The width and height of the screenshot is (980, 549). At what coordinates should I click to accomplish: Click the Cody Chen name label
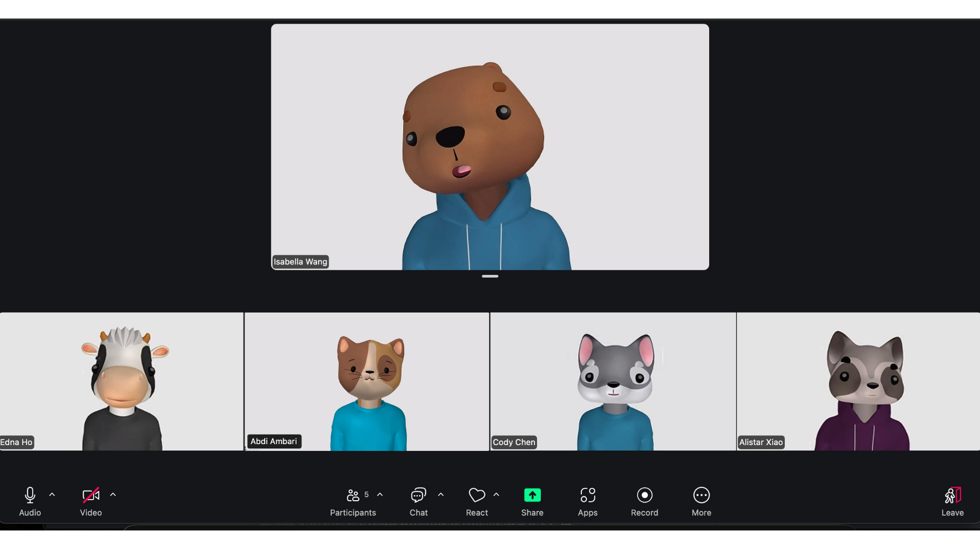tap(514, 442)
